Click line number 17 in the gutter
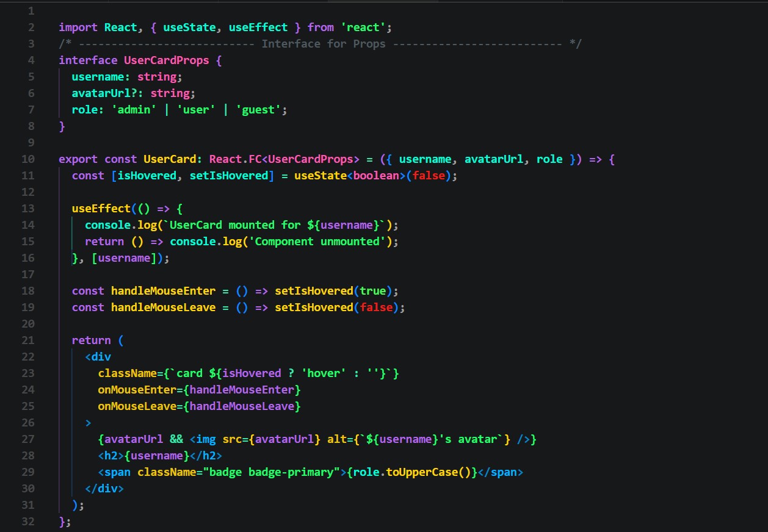This screenshot has height=532, width=768. tap(28, 275)
